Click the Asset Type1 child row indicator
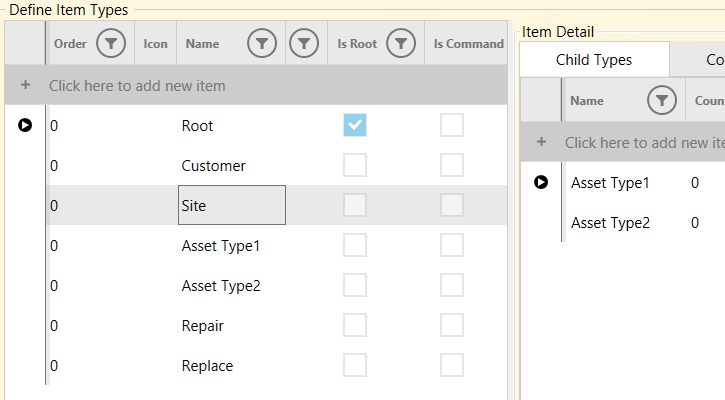This screenshot has width=725, height=400. pos(541,182)
